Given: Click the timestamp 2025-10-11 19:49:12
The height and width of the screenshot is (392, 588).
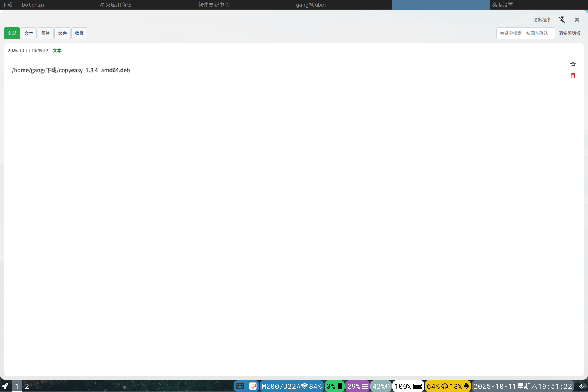Looking at the screenshot, I should (x=28, y=51).
